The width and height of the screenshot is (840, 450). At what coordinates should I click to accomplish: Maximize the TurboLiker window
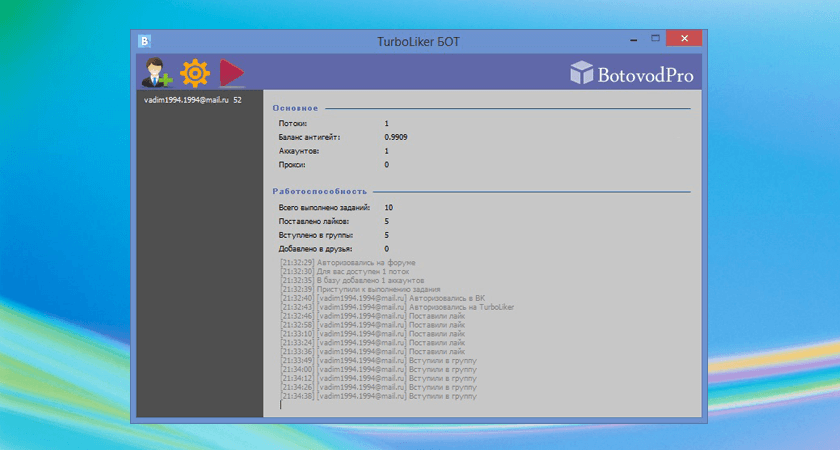click(x=655, y=39)
